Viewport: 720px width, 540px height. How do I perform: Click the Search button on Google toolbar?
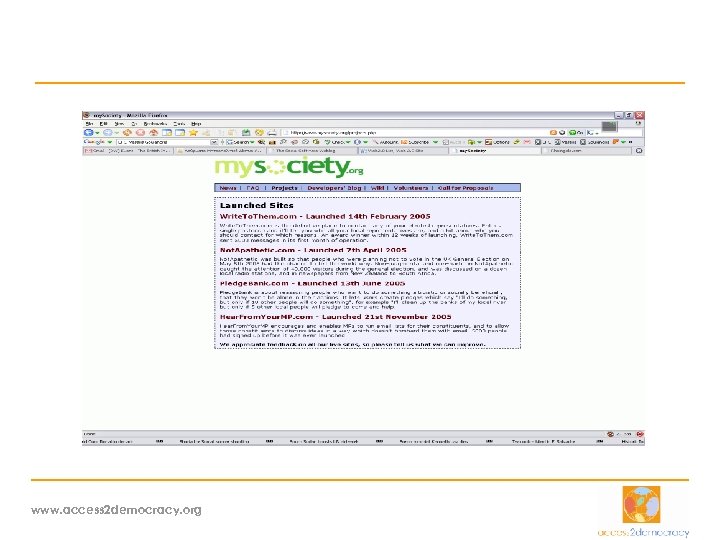click(237, 142)
